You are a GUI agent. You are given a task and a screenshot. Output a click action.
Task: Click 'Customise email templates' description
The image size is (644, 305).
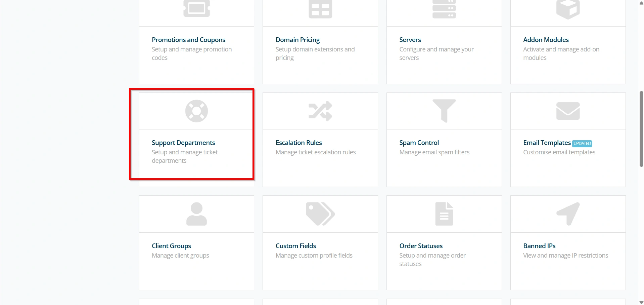[559, 152]
